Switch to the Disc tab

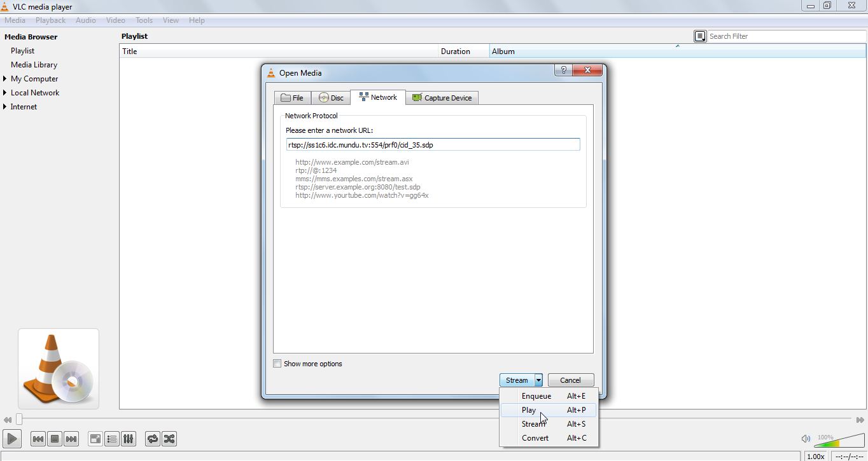coord(331,98)
